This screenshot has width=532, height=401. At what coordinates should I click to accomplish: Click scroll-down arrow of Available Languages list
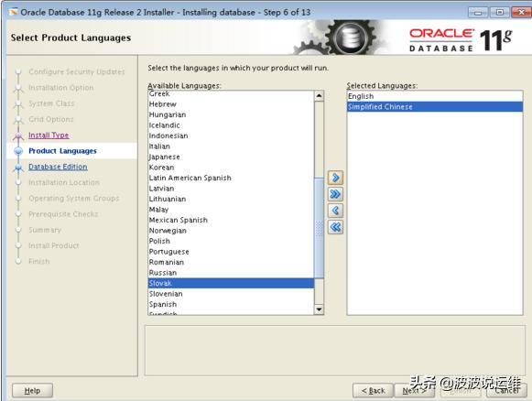(319, 309)
